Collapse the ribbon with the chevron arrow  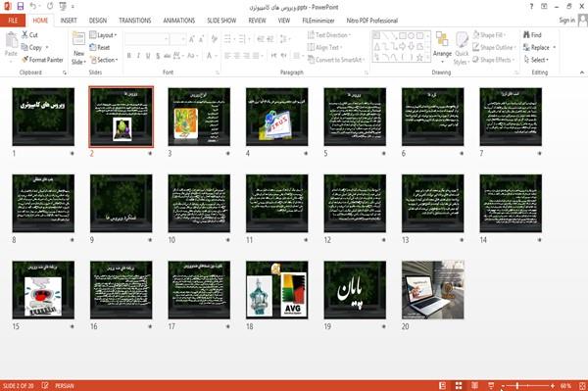click(581, 73)
